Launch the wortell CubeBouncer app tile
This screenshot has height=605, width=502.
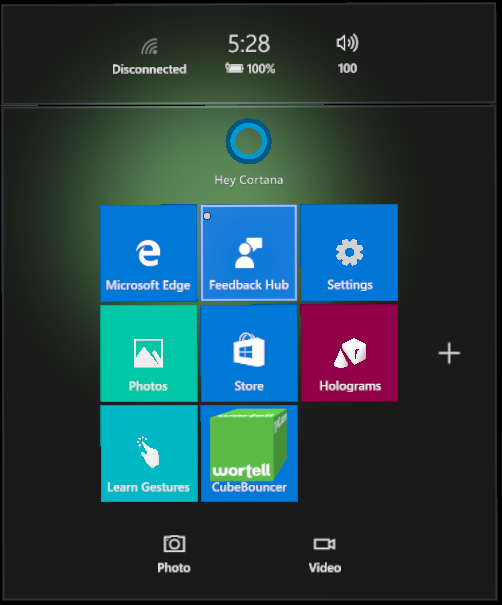249,453
